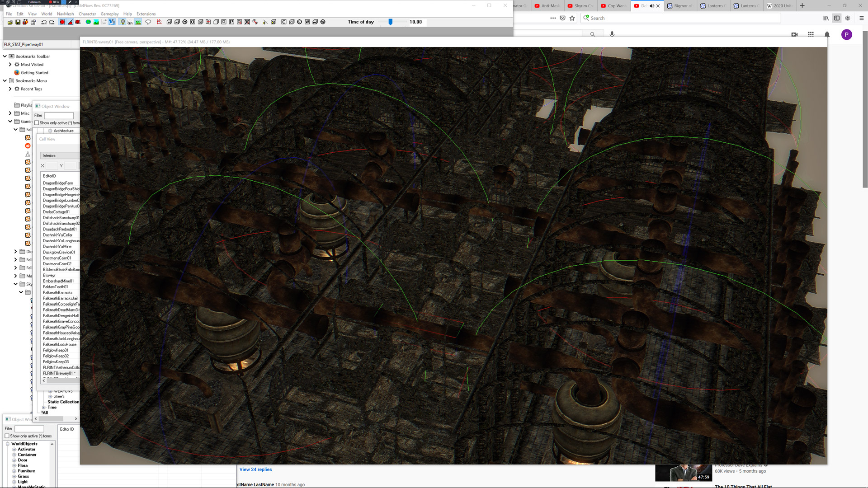Open the Gameplay menu
The image size is (868, 488).
pyautogui.click(x=109, y=14)
